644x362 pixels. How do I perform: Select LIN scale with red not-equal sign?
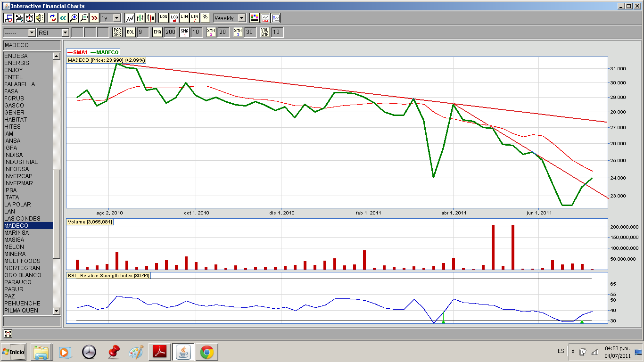tap(195, 18)
